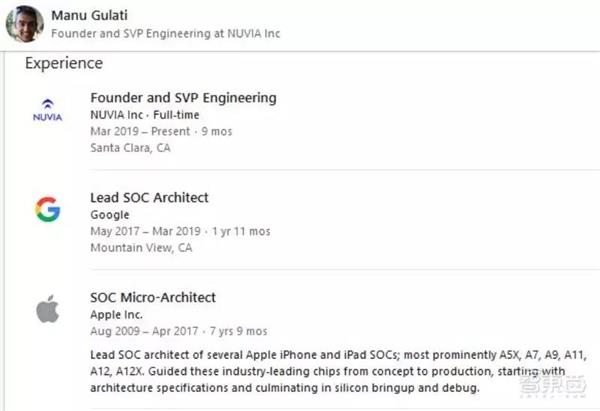Click the Google logo icon
This screenshot has height=411, width=600.
click(x=47, y=209)
